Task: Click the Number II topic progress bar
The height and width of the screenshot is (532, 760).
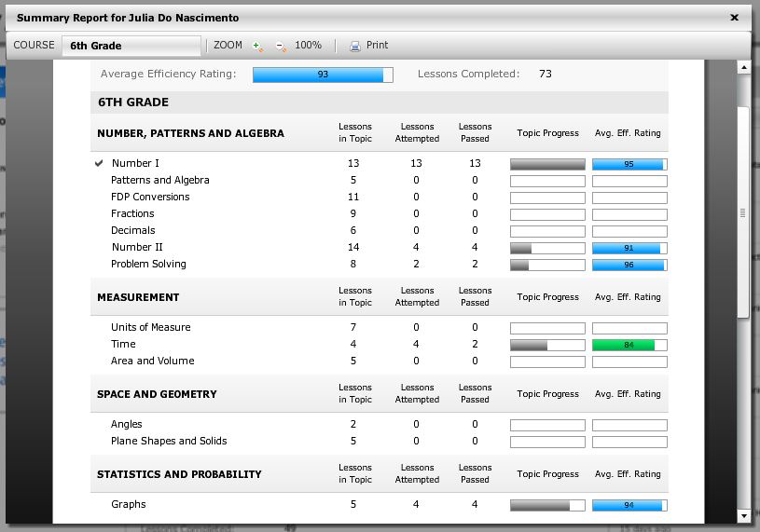Action: pyautogui.click(x=547, y=249)
